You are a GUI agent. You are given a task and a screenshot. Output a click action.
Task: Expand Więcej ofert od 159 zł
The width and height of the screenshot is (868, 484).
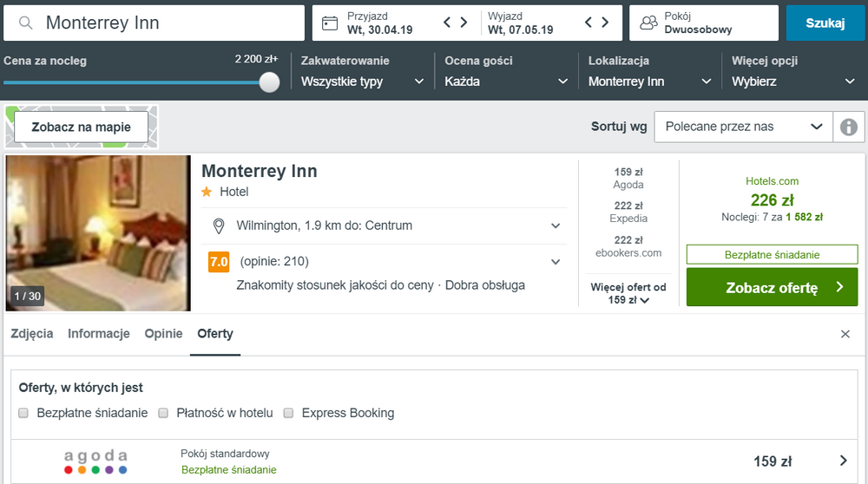point(628,293)
